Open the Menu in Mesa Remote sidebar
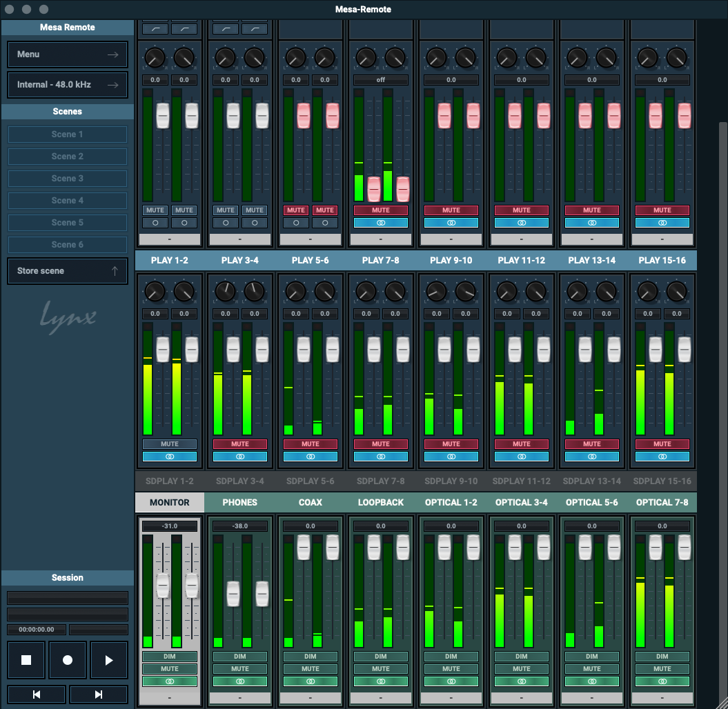The height and width of the screenshot is (709, 728). [x=68, y=54]
